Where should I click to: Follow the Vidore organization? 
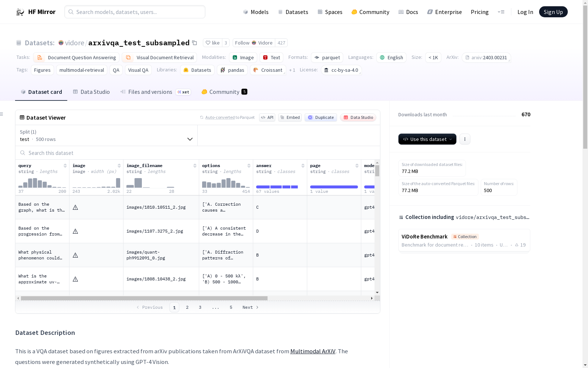click(x=254, y=43)
